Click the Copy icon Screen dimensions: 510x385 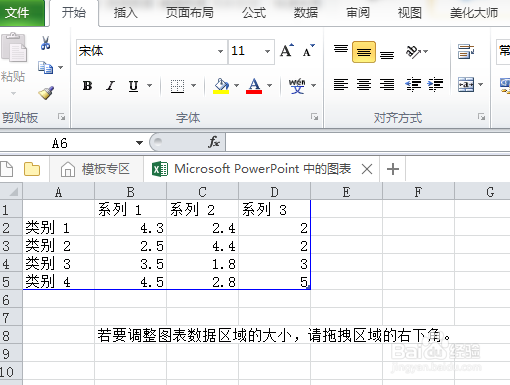pyautogui.click(x=45, y=67)
